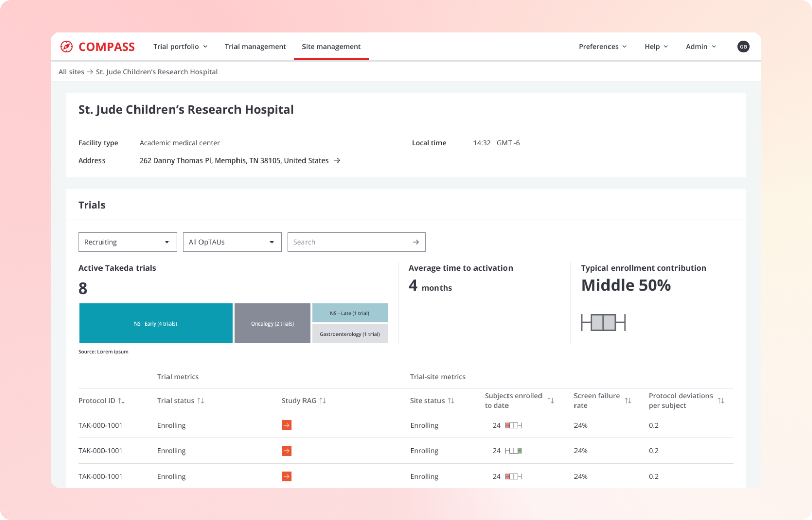The width and height of the screenshot is (812, 520).
Task: Click the search submit arrow icon
Action: 416,242
